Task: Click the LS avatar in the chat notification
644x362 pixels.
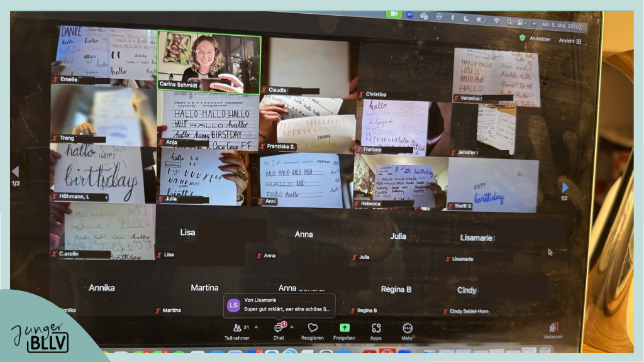Action: (233, 305)
